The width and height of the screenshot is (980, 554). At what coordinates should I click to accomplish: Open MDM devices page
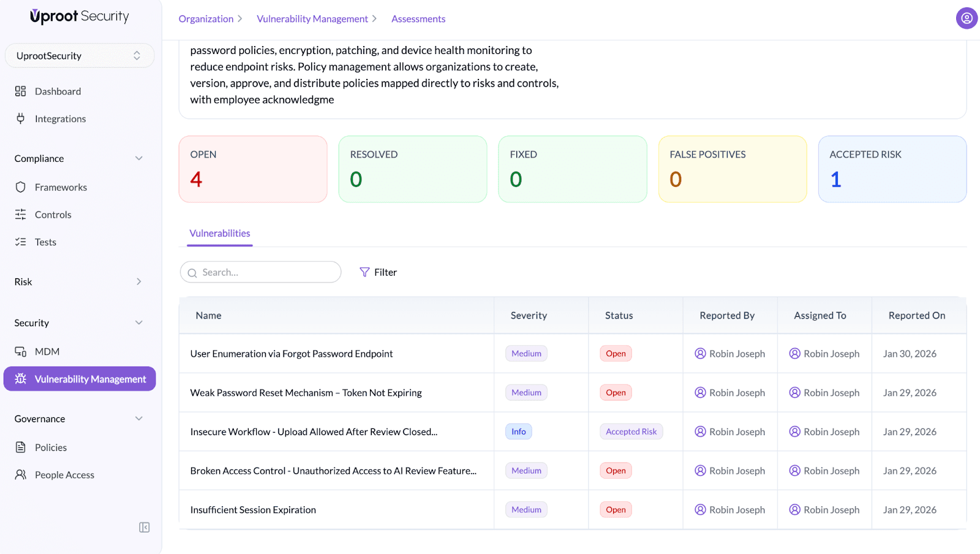(47, 352)
